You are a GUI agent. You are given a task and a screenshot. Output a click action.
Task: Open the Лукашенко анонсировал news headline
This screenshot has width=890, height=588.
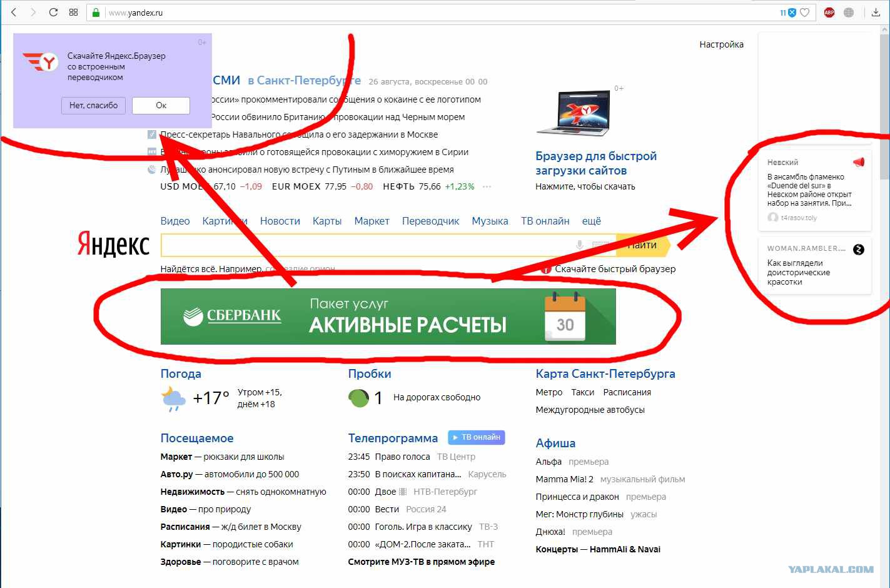(307, 170)
